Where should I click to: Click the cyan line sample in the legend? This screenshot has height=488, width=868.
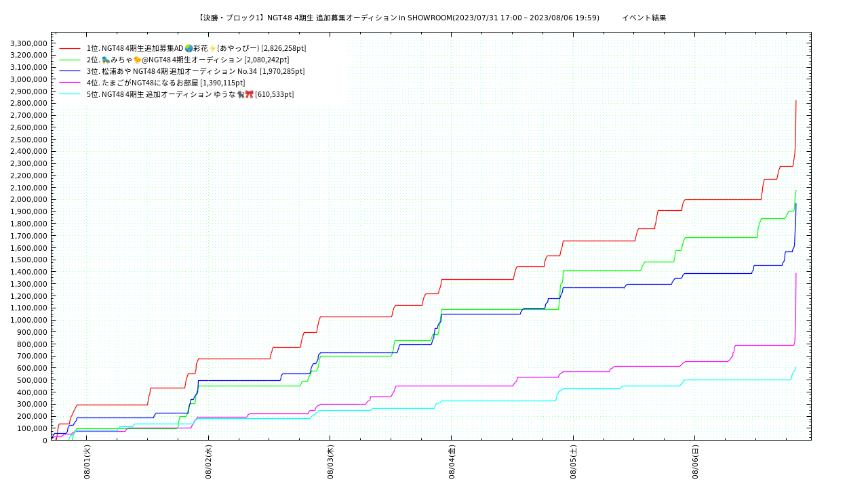(x=70, y=94)
